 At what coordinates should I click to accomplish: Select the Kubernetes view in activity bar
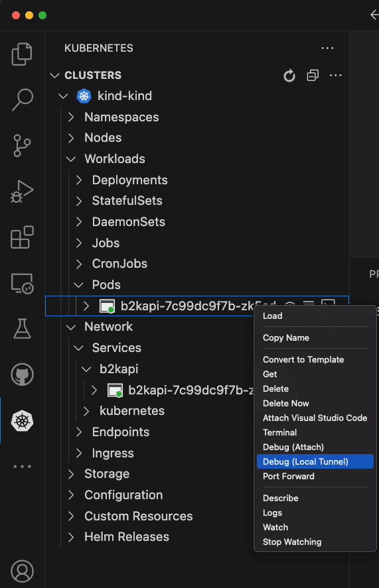click(x=22, y=421)
